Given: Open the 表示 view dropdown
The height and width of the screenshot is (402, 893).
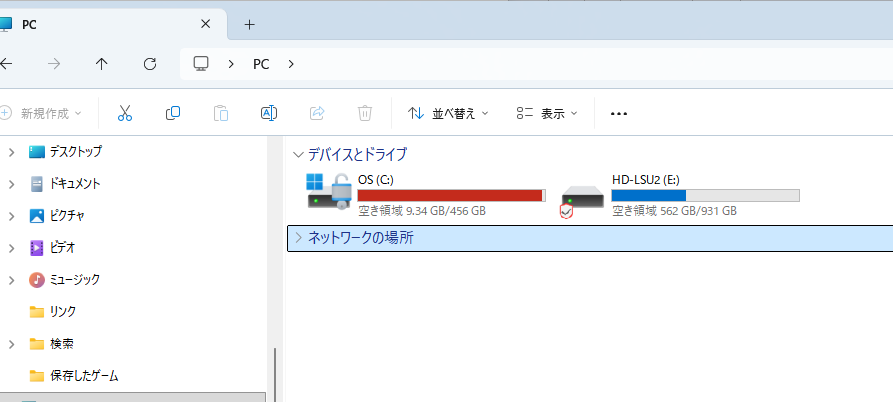Looking at the screenshot, I should (547, 113).
